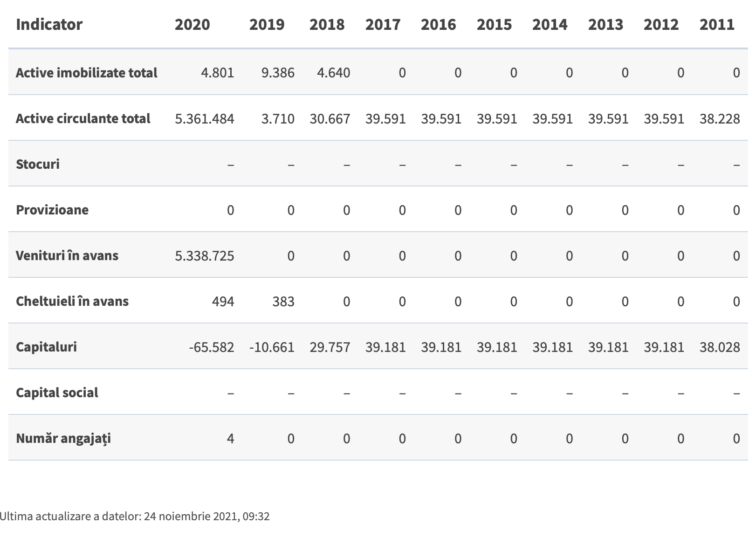Select the 9.386 value under 2019
Image resolution: width=756 pixels, height=551 pixels.
[x=278, y=73]
